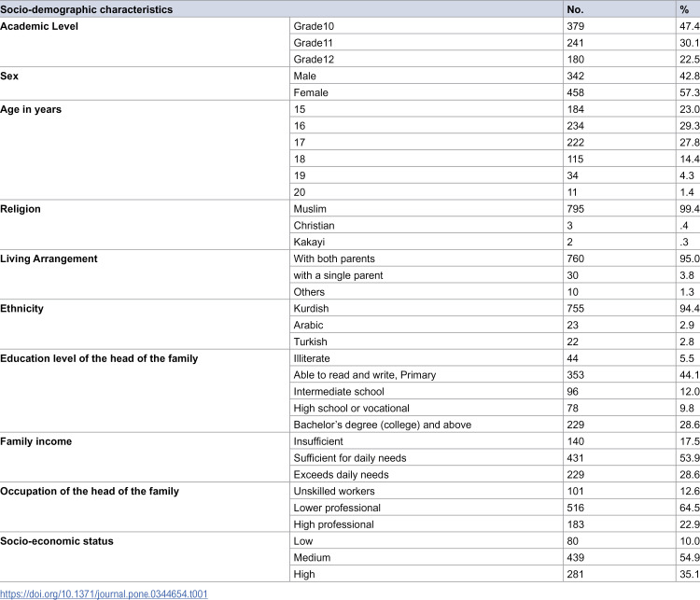Click the 'Grade10' cell

click(314, 26)
